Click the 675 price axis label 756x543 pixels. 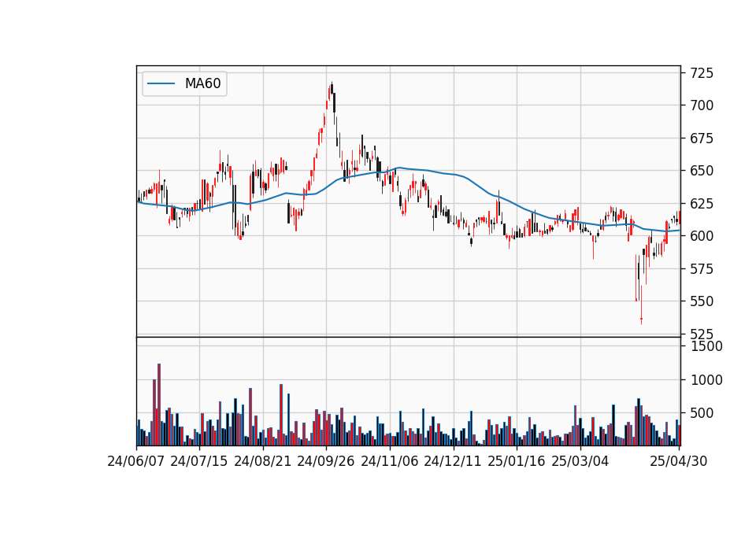pyautogui.click(x=702, y=139)
